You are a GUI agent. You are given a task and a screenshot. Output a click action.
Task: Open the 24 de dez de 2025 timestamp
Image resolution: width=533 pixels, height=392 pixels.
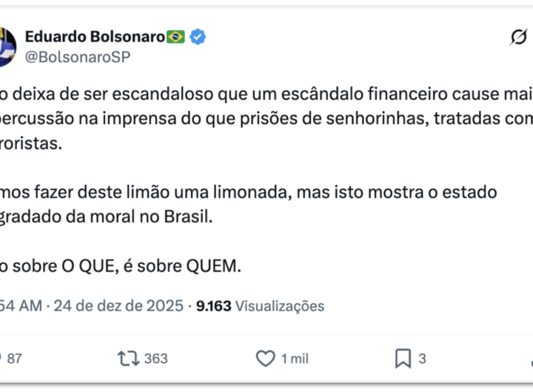coord(118,305)
